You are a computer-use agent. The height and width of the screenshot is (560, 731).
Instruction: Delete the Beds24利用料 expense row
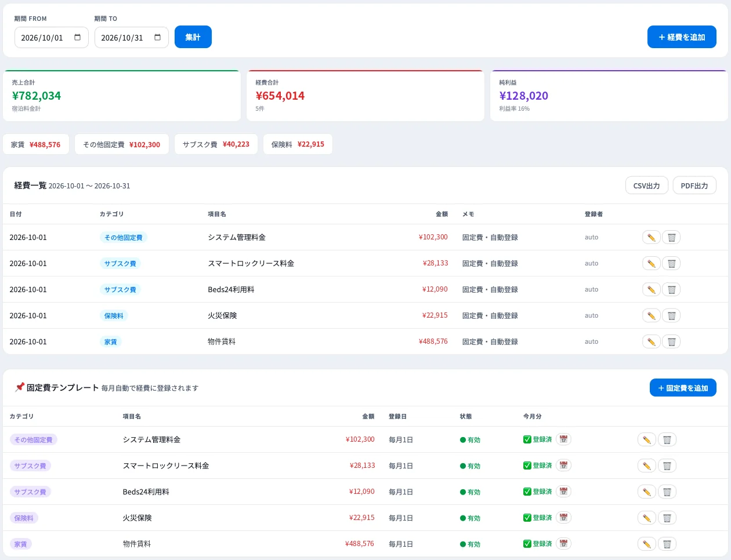coord(671,289)
